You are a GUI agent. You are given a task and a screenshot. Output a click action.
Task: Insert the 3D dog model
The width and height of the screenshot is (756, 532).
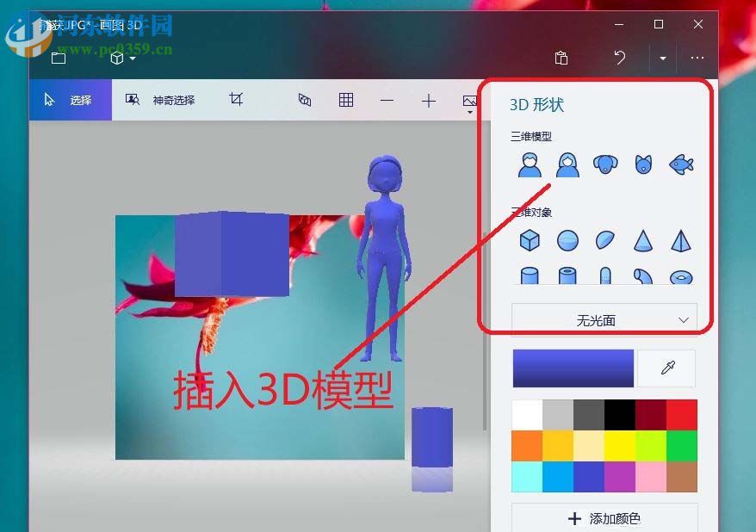pos(605,164)
